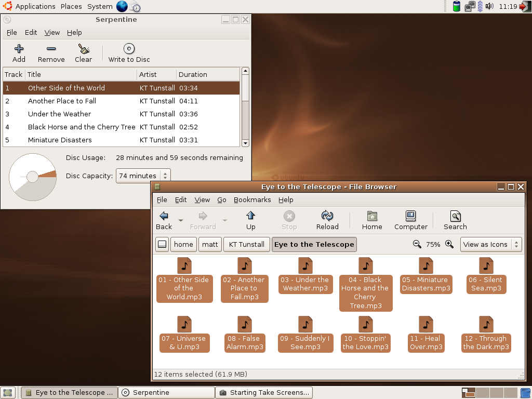Go Up one folder in File Browser
Viewport: 532px width, 399px height.
click(x=251, y=220)
